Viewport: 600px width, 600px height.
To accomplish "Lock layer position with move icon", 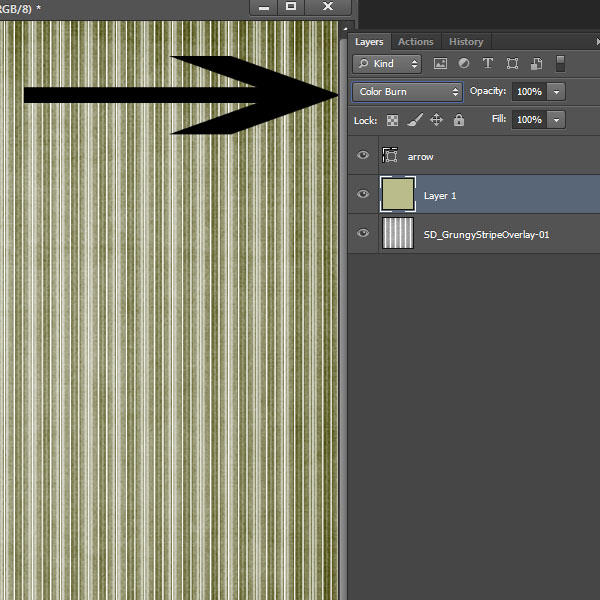I will pyautogui.click(x=436, y=120).
